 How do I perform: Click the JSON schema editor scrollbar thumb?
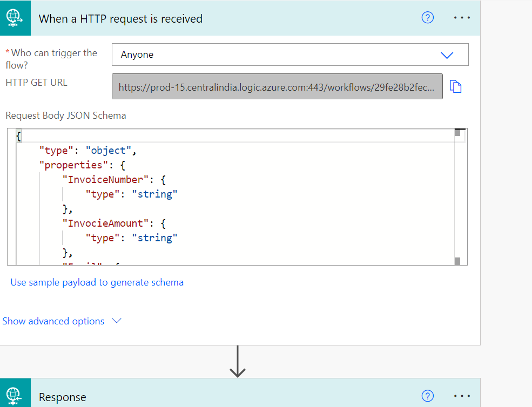[x=457, y=133]
